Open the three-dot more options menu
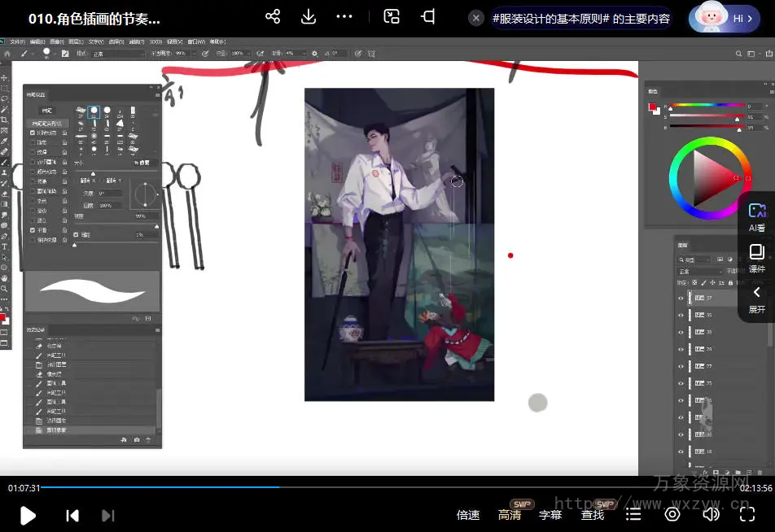Screen dimensions: 775x532 [x=344, y=17]
